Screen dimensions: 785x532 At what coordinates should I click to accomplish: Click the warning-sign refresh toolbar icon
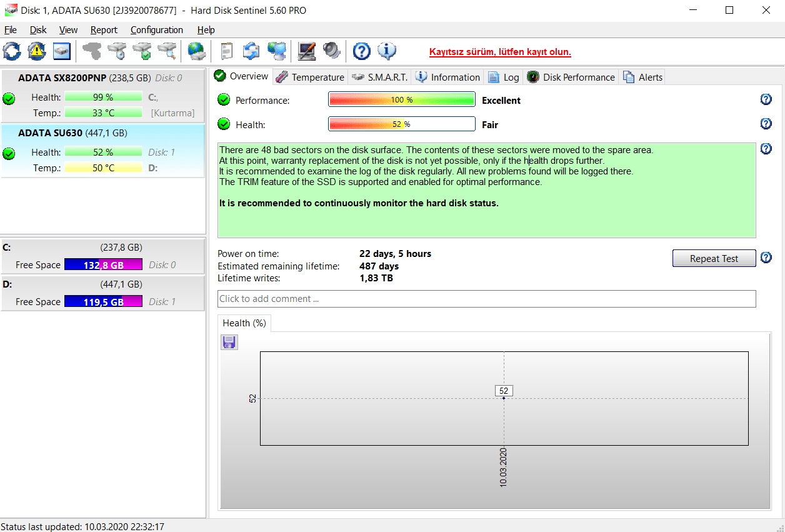[37, 51]
